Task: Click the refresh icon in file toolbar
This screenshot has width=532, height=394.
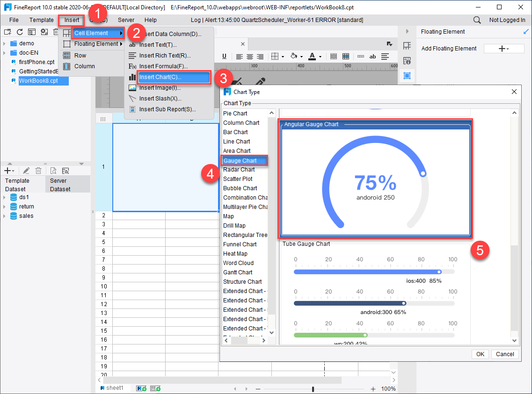Action: 20,32
